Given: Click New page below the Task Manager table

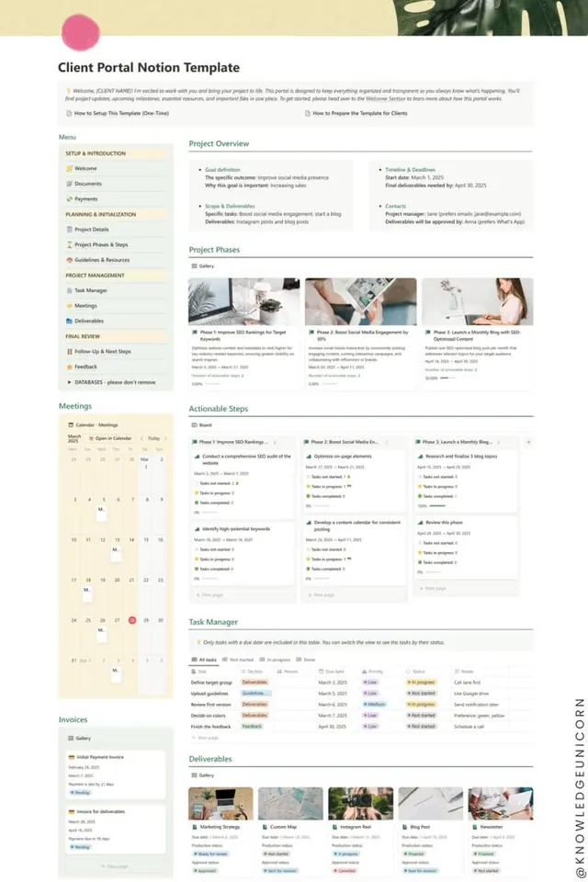Looking at the screenshot, I should click(205, 738).
